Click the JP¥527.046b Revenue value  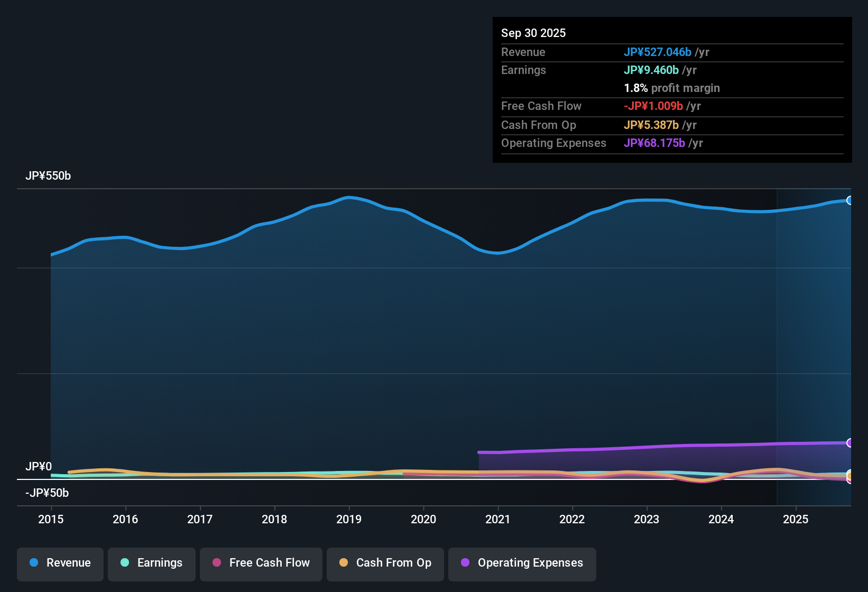[x=658, y=52]
